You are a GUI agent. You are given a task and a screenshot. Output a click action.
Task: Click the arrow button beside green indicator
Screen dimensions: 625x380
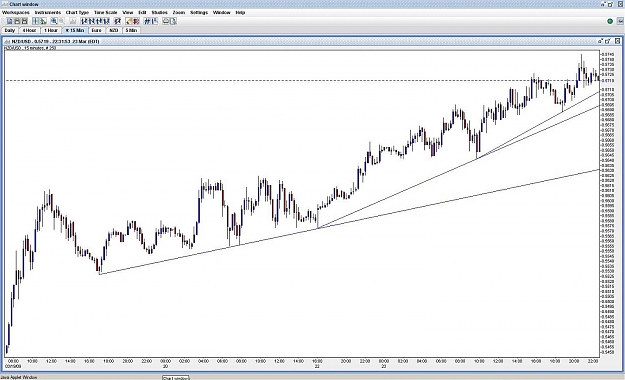pyautogui.click(x=621, y=21)
